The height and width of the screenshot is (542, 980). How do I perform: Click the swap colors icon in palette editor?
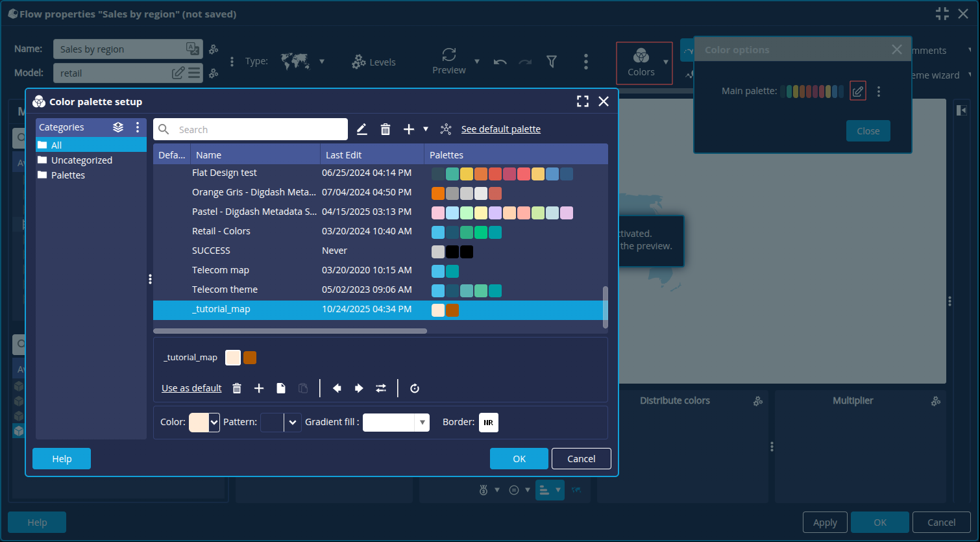pyautogui.click(x=381, y=388)
